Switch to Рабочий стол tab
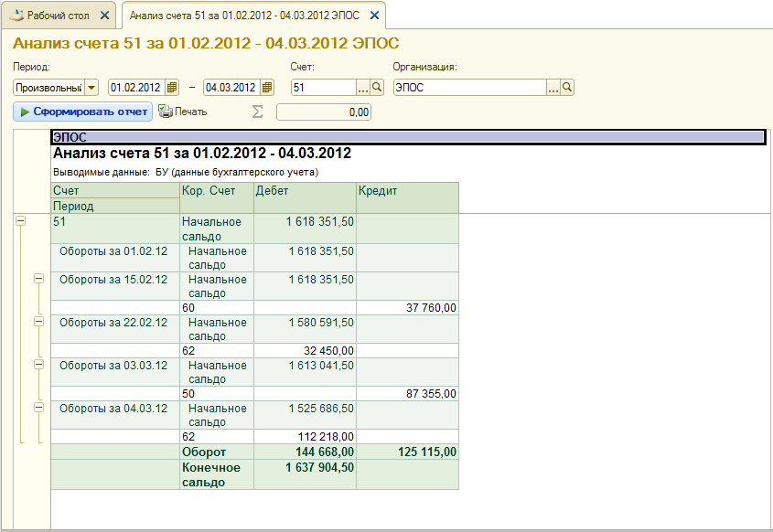The width and height of the screenshot is (773, 532). [x=59, y=16]
